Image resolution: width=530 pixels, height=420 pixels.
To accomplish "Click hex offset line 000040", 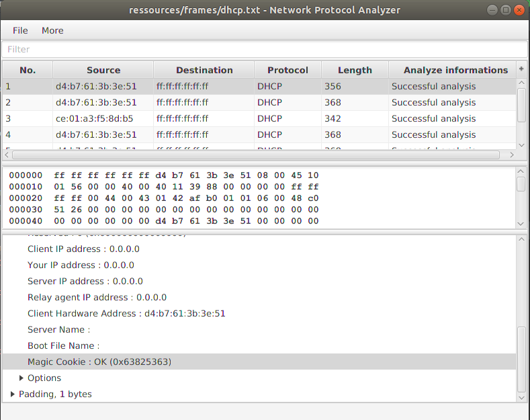I will pyautogui.click(x=164, y=221).
